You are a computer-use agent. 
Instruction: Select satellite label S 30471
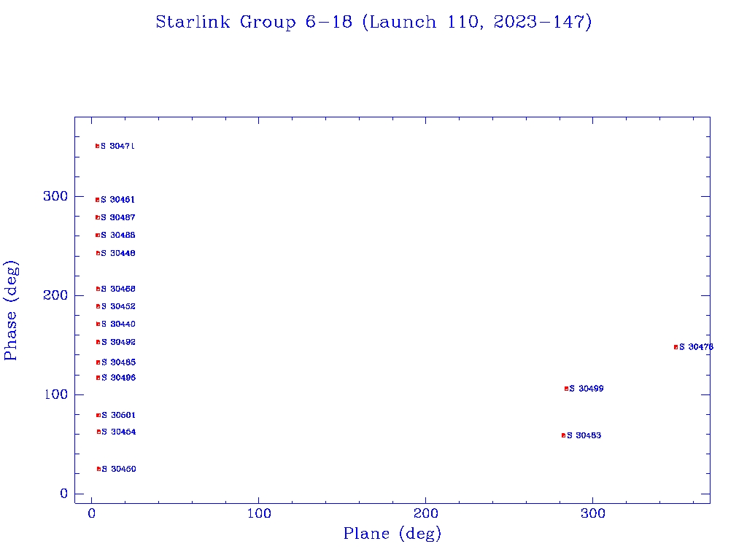tap(117, 146)
